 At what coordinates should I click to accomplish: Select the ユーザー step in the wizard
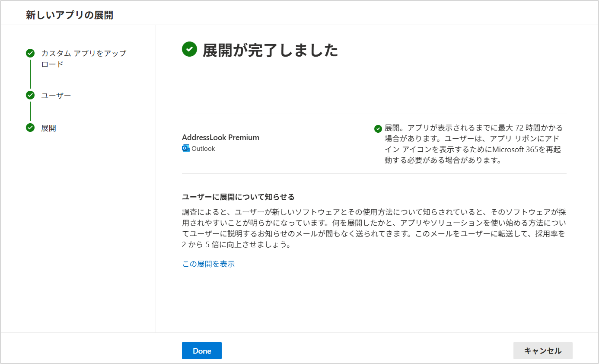(56, 96)
